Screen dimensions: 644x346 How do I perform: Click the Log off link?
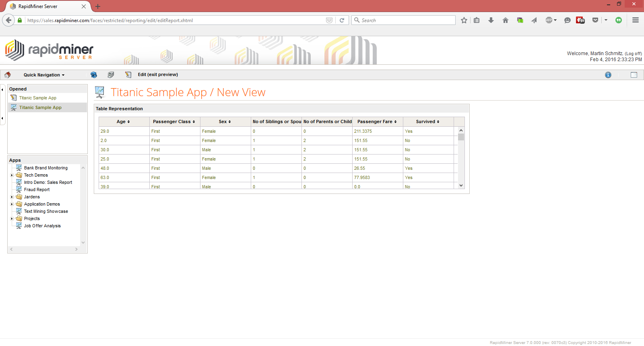tap(633, 54)
